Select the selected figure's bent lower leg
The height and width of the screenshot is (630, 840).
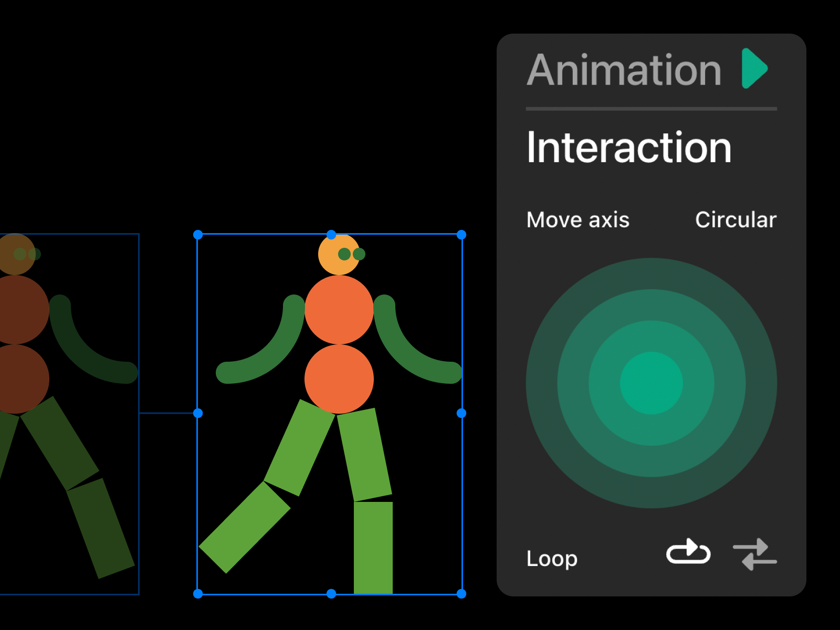(245, 527)
